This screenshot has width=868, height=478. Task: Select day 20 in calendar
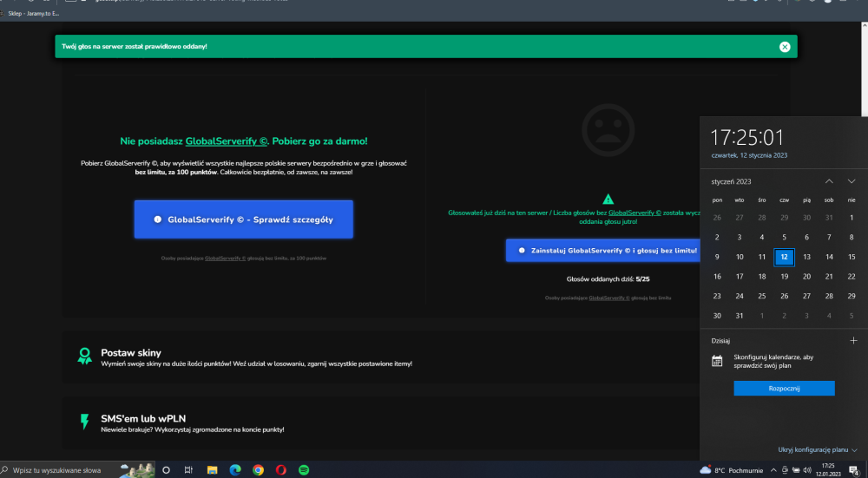click(x=806, y=277)
